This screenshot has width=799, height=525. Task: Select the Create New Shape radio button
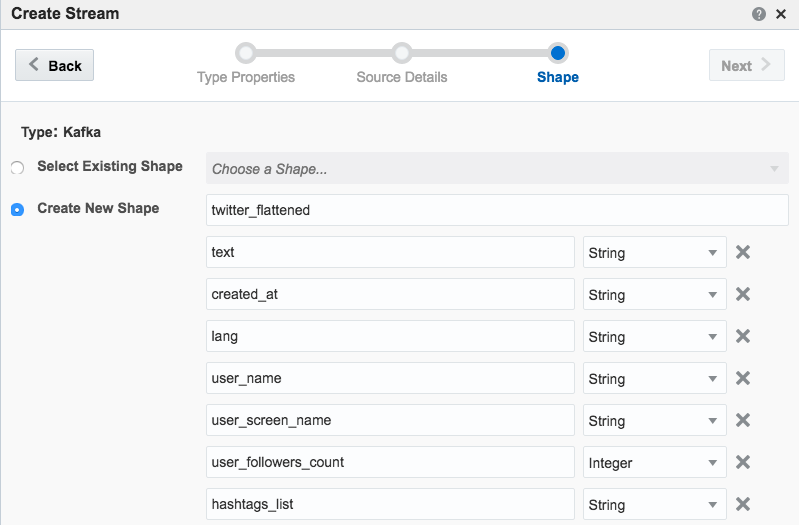point(17,210)
